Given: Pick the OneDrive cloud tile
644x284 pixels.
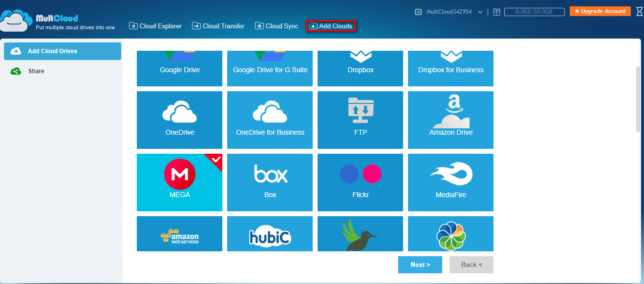Looking at the screenshot, I should 179,120.
